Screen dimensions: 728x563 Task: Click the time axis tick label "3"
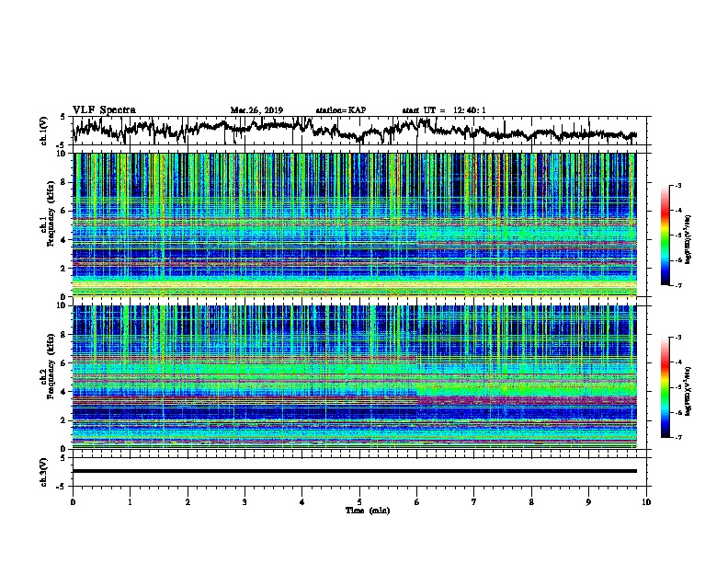245,502
